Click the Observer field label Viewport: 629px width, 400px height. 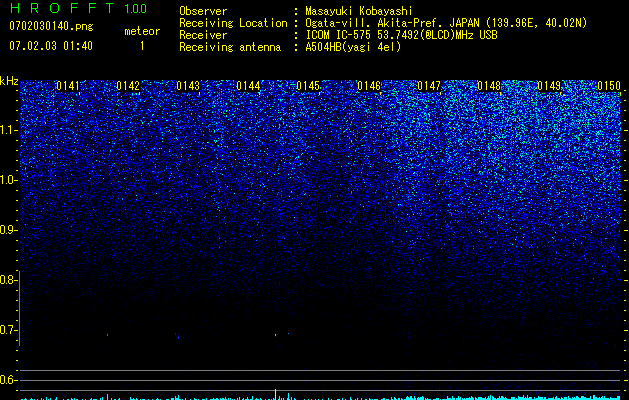203,11
